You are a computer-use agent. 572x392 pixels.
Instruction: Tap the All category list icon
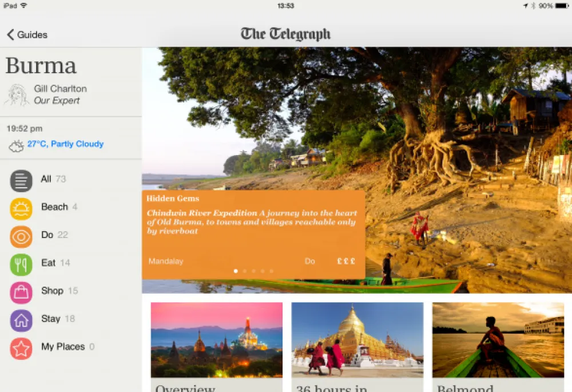(21, 181)
